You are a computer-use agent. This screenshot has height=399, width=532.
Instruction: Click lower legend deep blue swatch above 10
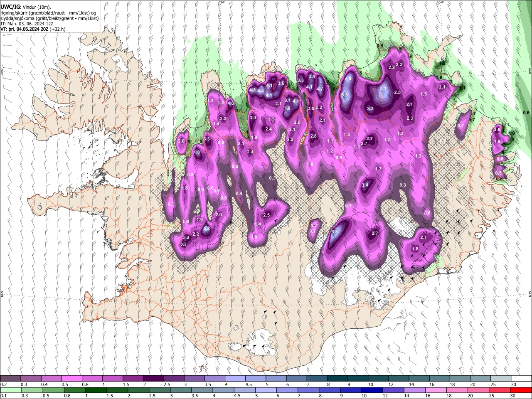(x=372, y=390)
